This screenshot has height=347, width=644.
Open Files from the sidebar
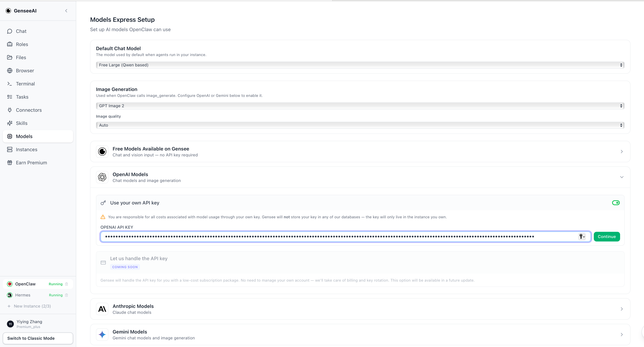[x=38, y=57]
